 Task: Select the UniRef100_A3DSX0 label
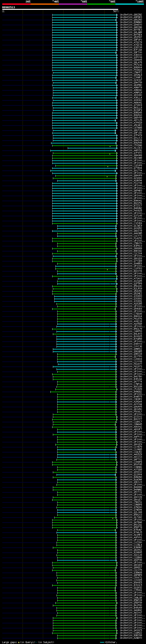131,55
